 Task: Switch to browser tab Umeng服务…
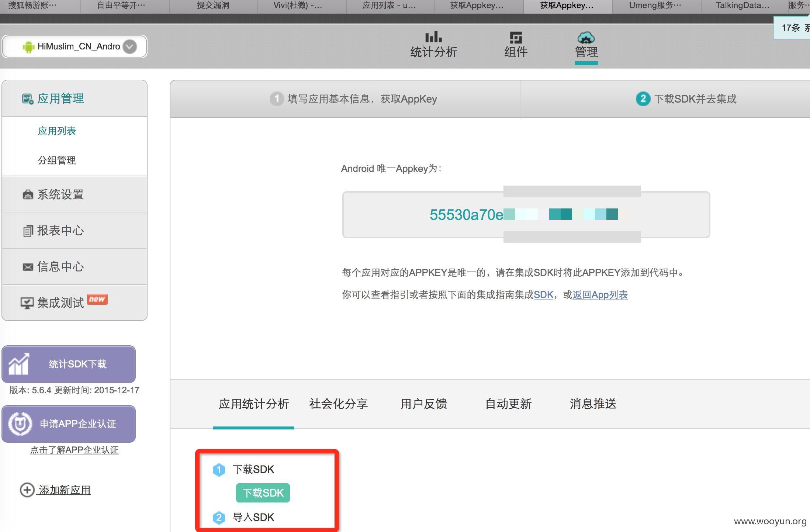tap(657, 6)
